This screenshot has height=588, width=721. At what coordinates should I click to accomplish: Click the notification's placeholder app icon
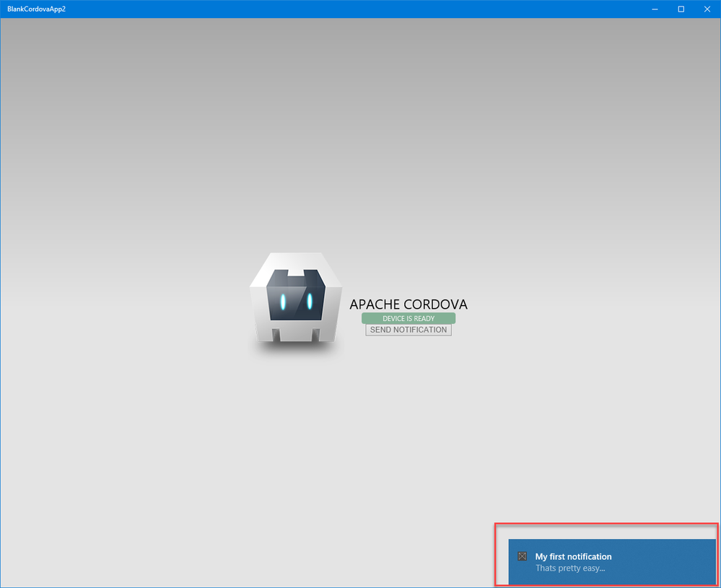[x=523, y=556]
